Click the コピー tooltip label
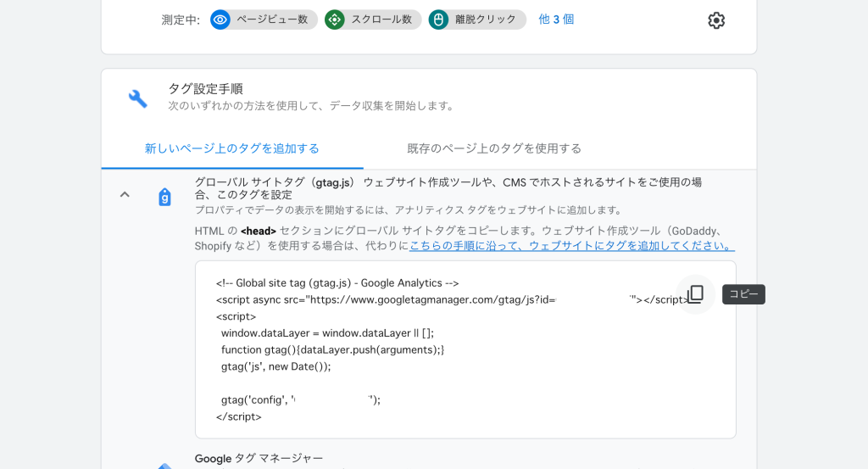868x469 pixels. (x=743, y=294)
